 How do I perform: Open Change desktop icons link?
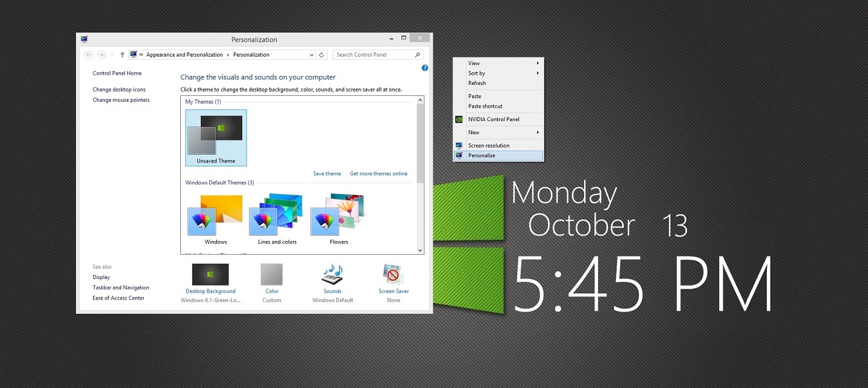(119, 90)
